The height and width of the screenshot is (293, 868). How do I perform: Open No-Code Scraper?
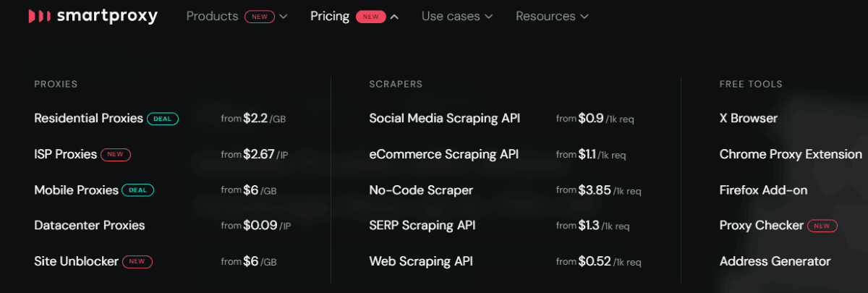(x=421, y=190)
